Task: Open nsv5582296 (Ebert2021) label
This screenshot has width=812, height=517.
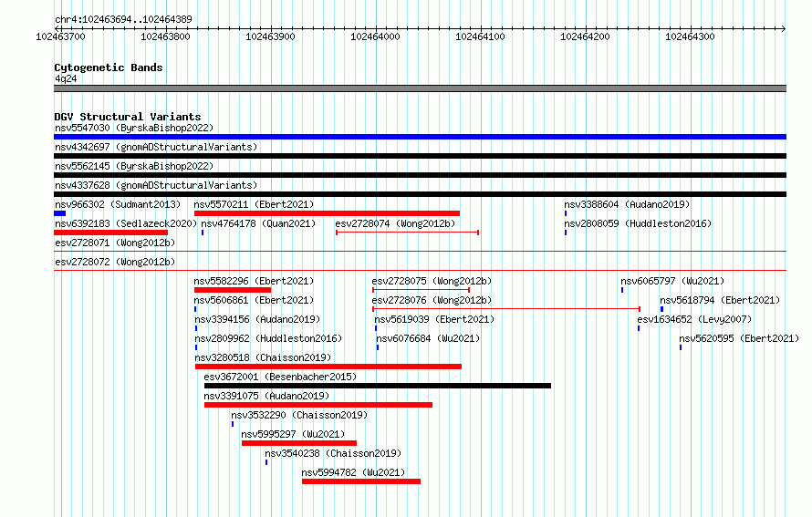Action: click(254, 281)
